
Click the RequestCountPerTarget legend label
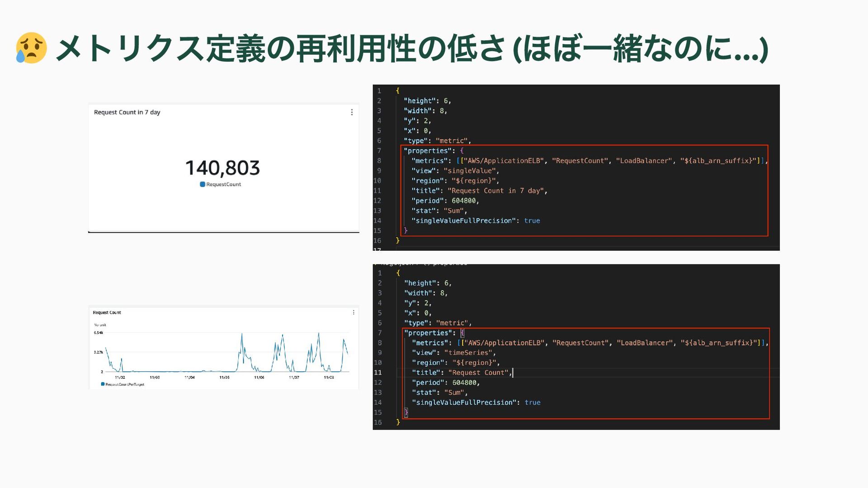[125, 385]
